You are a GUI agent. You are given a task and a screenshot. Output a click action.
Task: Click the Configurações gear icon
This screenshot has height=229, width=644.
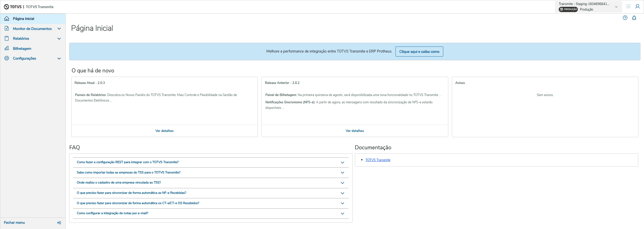(7, 58)
